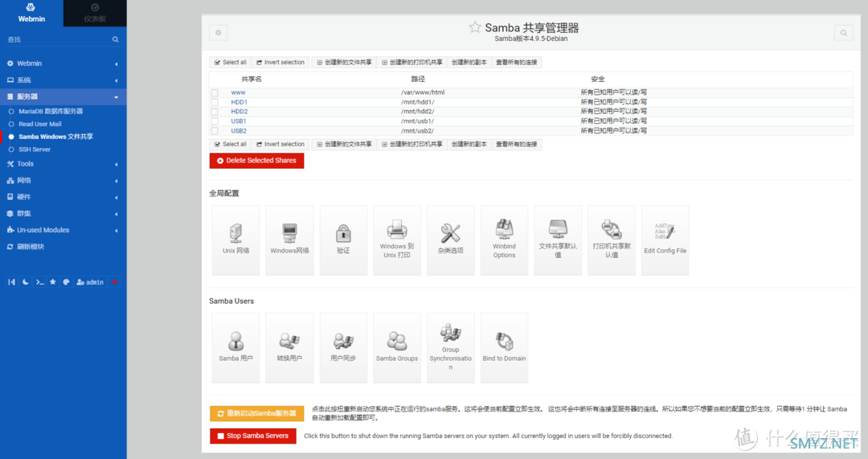Click the Stop Samba Servers button
The image size is (868, 459).
coord(253,436)
